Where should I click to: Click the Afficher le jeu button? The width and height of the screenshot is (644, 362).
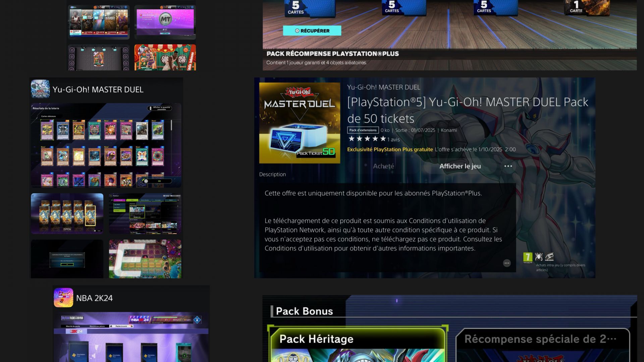pos(460,166)
